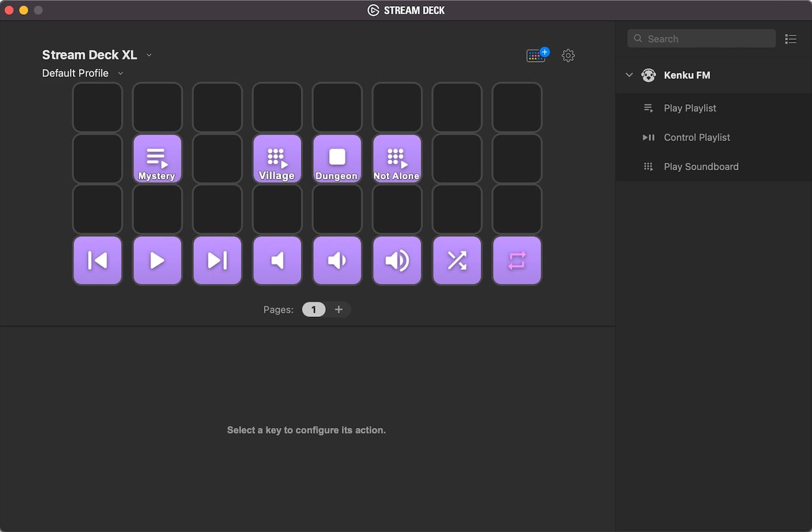Click the previous track key

(x=97, y=261)
